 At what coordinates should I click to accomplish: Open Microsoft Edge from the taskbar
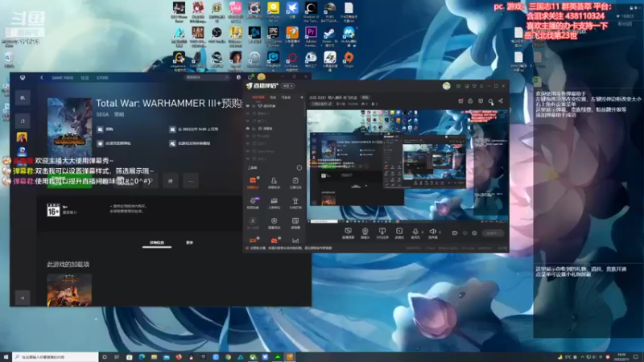click(x=142, y=357)
